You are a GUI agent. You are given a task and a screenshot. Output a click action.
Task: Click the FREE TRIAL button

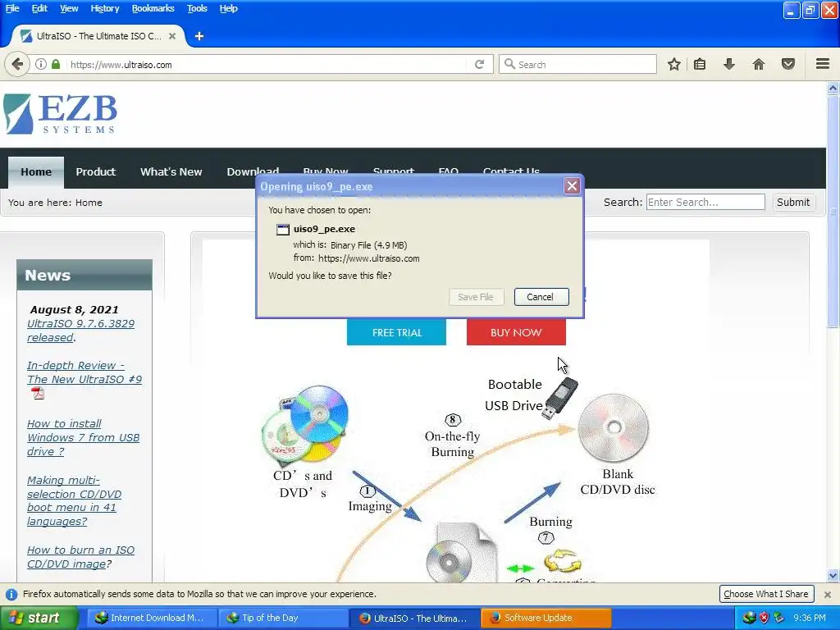point(396,332)
